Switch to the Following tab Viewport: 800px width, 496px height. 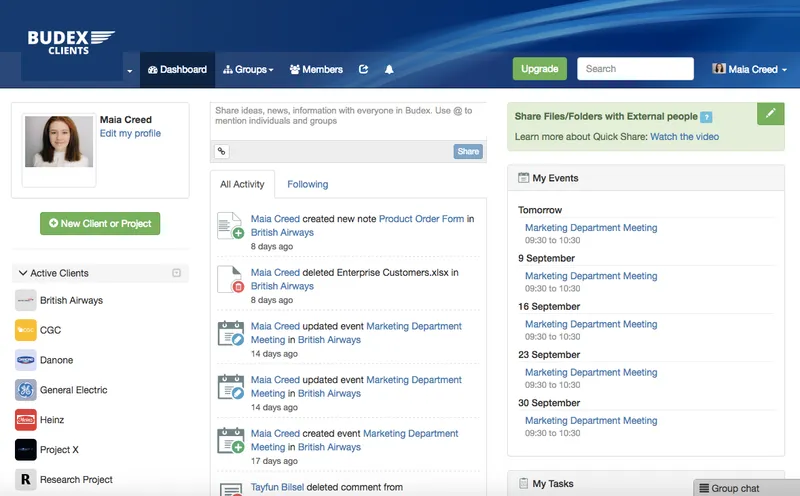click(x=308, y=184)
